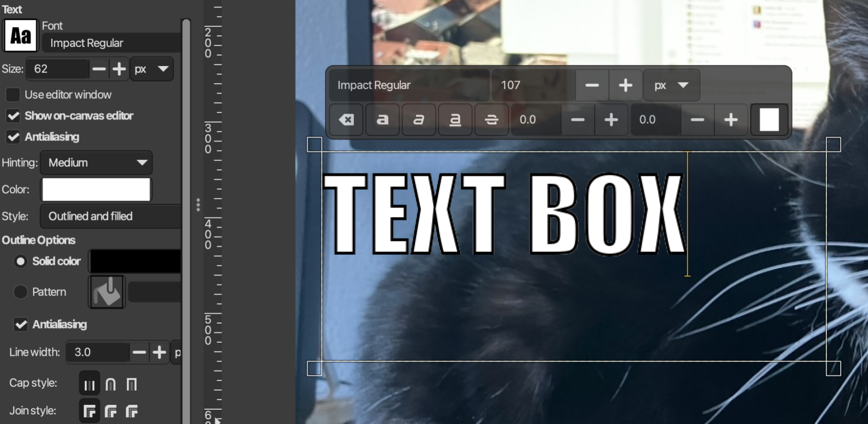Select the Pattern outline radio option
The height and width of the screenshot is (424, 868).
pyautogui.click(x=20, y=292)
